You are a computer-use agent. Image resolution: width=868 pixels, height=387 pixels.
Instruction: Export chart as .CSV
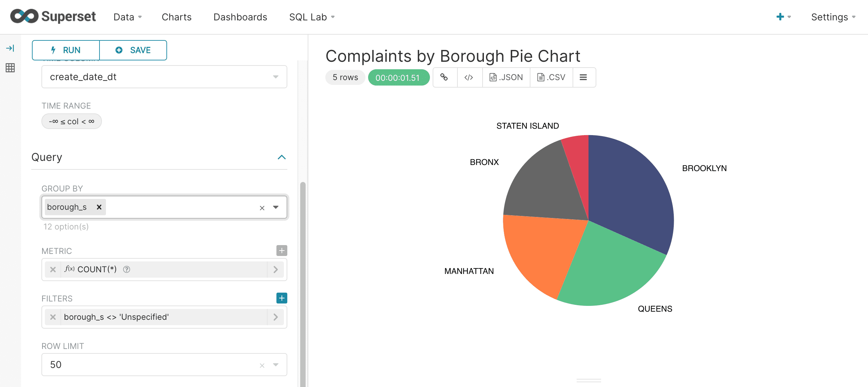[x=551, y=77]
